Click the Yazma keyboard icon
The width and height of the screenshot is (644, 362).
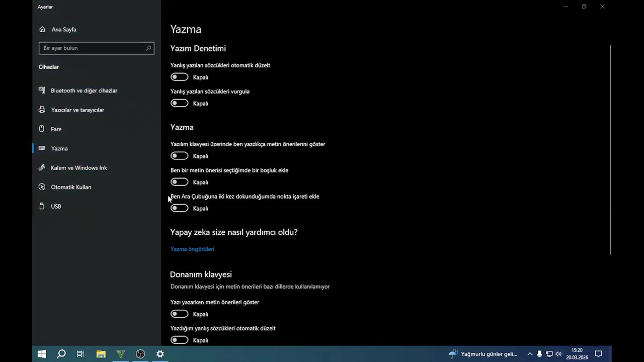pos(42,148)
